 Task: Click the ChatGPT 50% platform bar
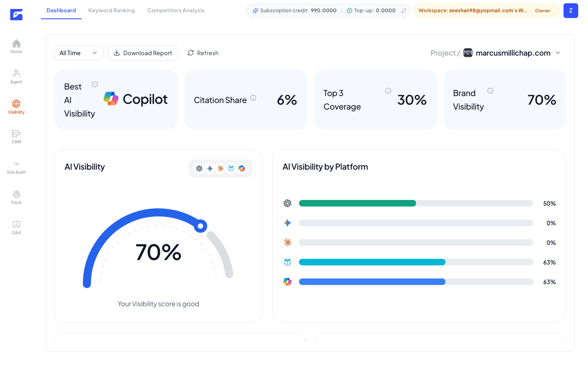pyautogui.click(x=416, y=203)
